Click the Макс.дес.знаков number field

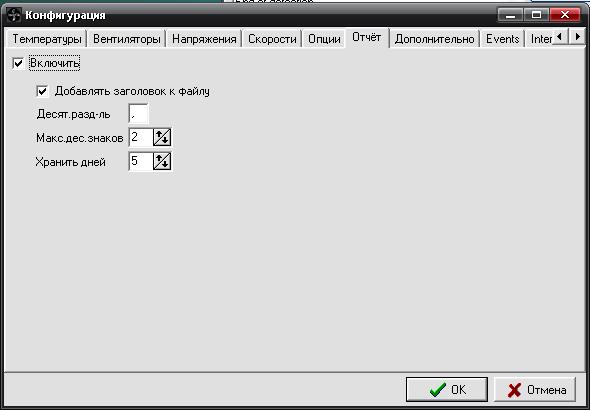141,137
